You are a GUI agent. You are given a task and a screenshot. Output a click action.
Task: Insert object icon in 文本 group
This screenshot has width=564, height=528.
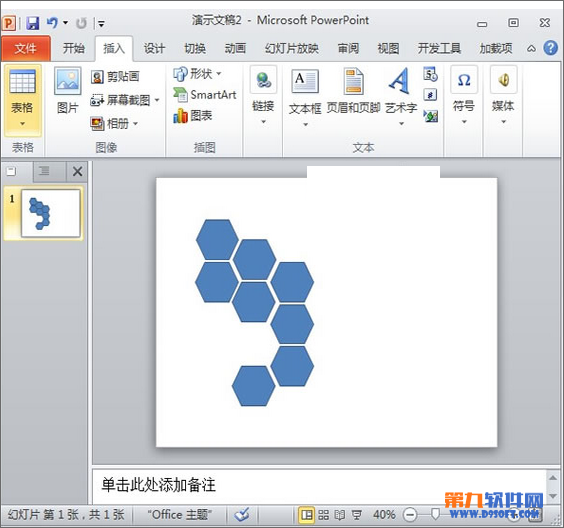click(431, 116)
